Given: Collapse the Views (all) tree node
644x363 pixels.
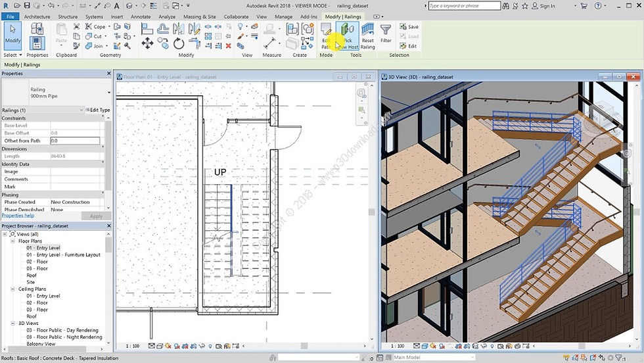Looking at the screenshot, I should [x=5, y=234].
